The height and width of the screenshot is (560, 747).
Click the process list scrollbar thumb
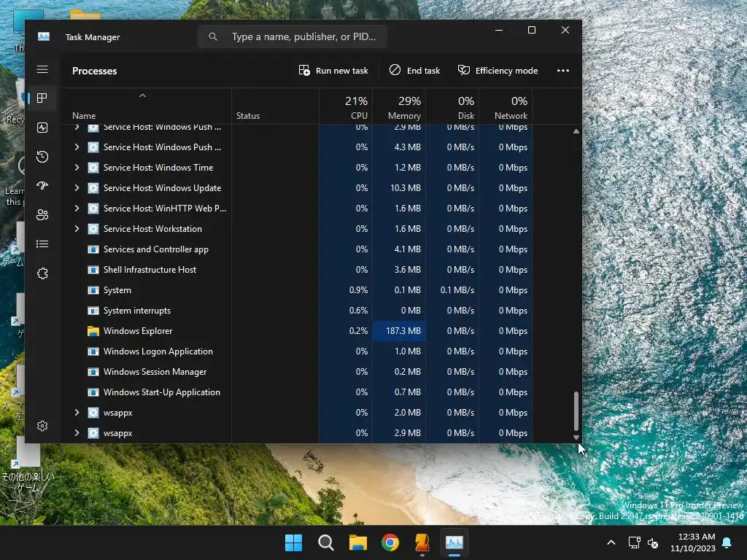click(x=576, y=411)
